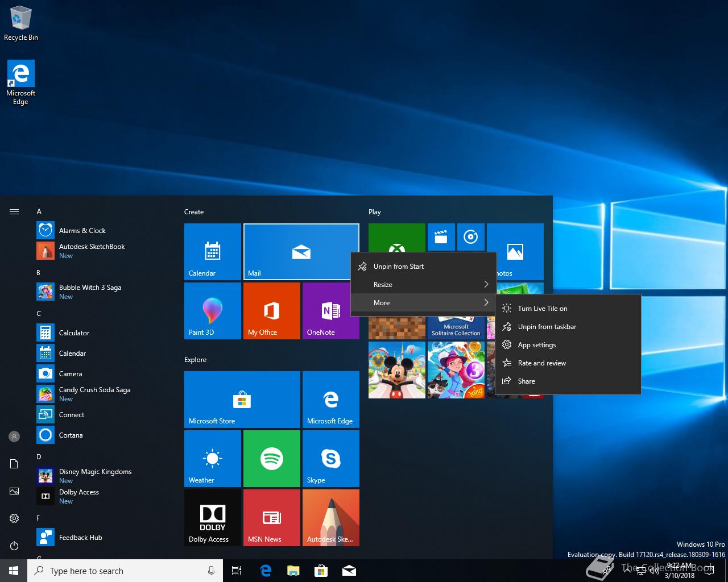728x582 pixels.
Task: Open Autodesk SketchBook in app list
Action: pyautogui.click(x=102, y=251)
